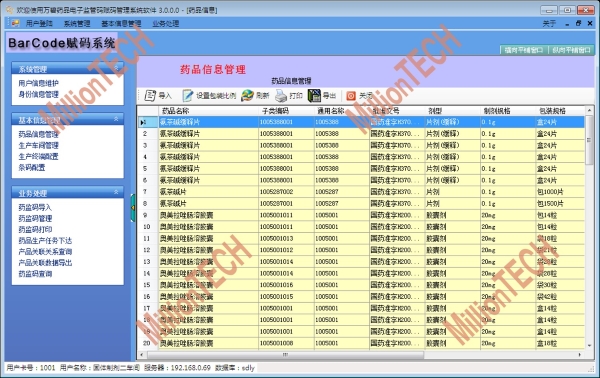Click the 刷新 refresh globe icon
Screen dimensions: 600x378
(247, 96)
